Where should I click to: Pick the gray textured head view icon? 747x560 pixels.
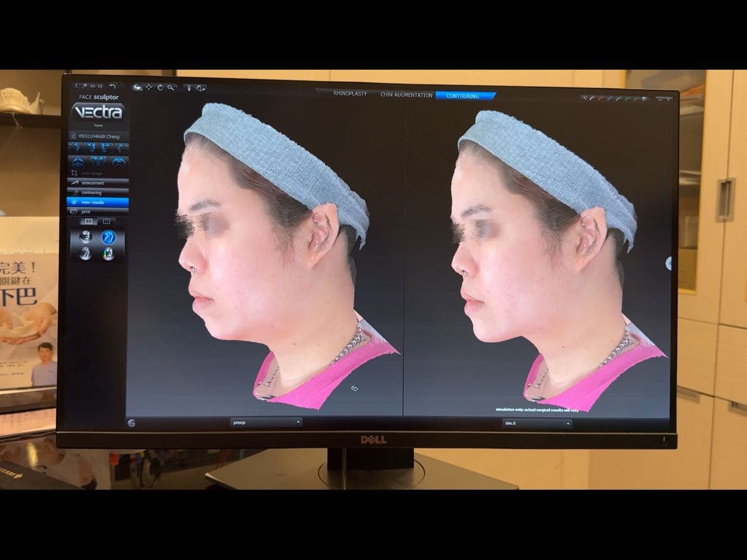coord(86,236)
